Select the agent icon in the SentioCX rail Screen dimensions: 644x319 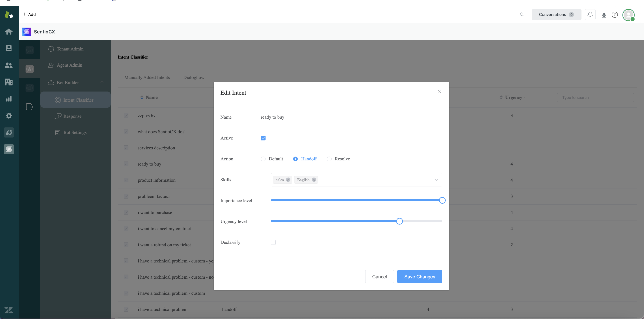coord(30,69)
